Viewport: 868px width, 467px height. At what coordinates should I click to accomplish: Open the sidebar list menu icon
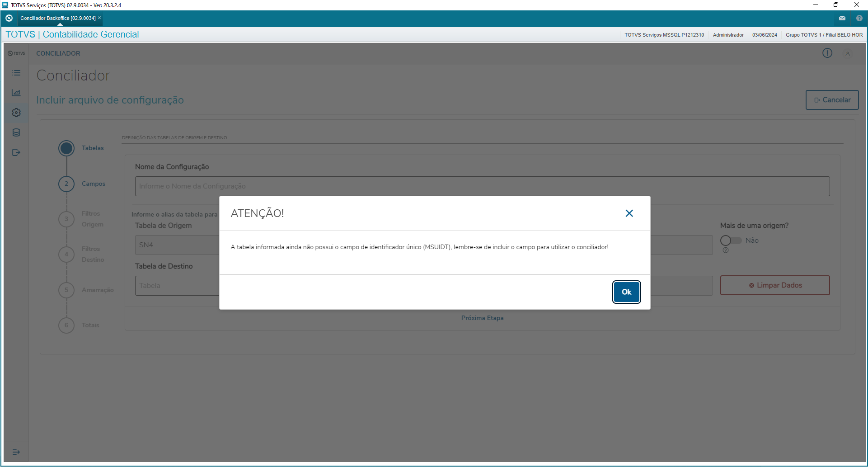coord(16,73)
